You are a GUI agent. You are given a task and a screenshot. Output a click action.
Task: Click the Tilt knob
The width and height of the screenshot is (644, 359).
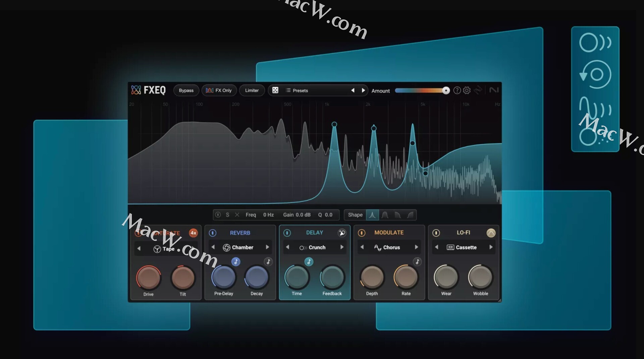click(x=183, y=278)
